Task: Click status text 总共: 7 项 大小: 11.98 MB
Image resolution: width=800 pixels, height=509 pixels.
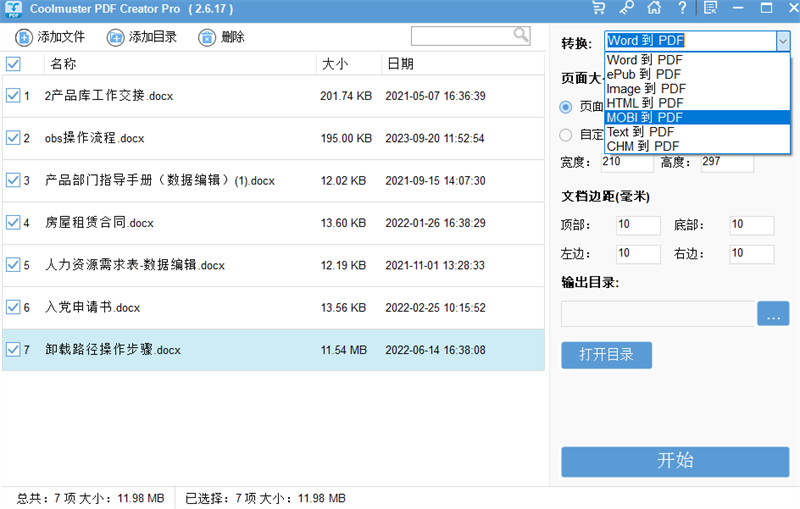Action: tap(91, 498)
